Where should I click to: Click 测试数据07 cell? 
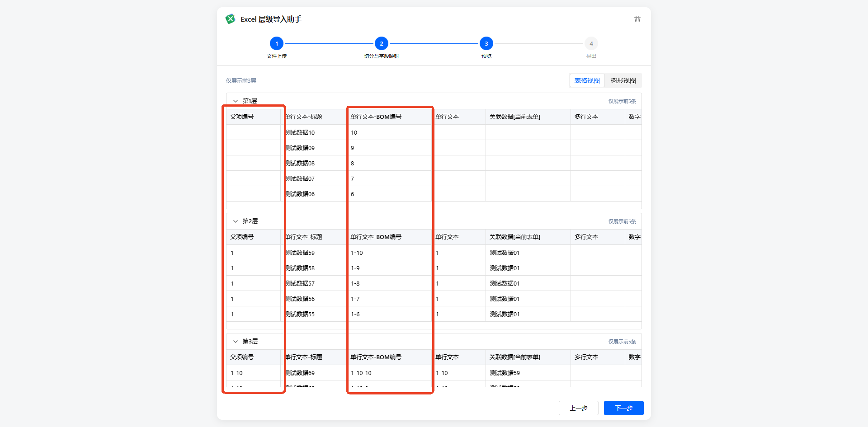coord(314,178)
